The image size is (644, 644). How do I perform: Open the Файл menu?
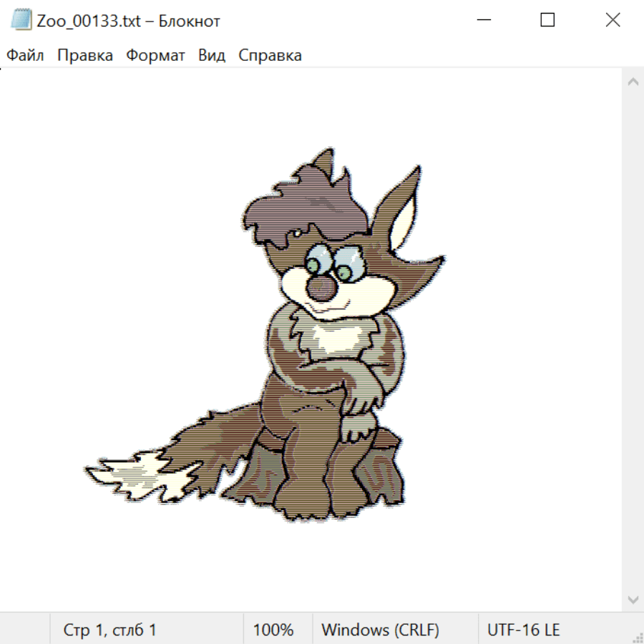pyautogui.click(x=25, y=55)
